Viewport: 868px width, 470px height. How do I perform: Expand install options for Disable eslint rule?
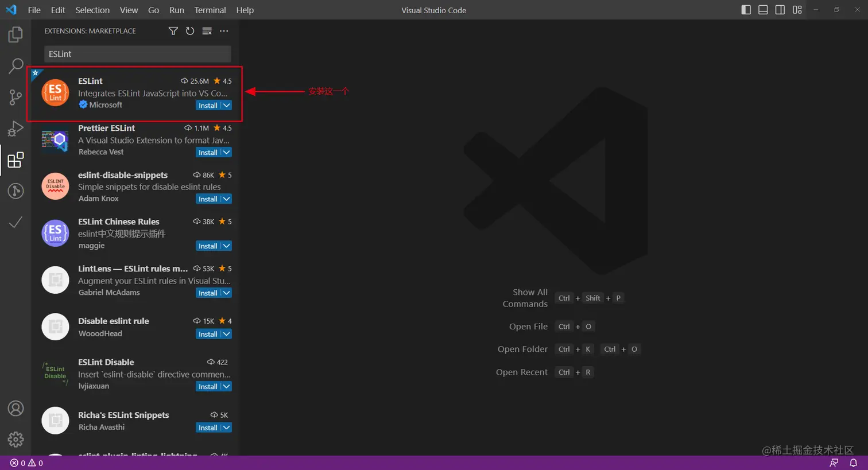[x=227, y=335]
